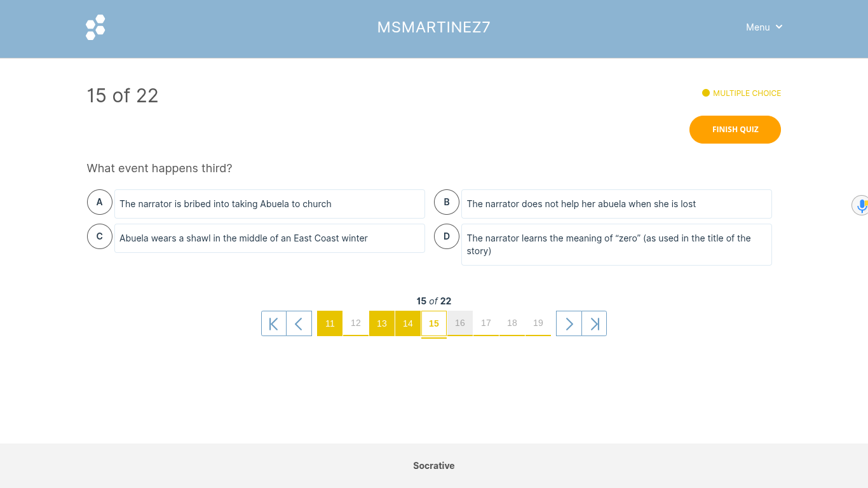Navigate to question 12
Viewport: 868px width, 488px height.
(x=356, y=323)
